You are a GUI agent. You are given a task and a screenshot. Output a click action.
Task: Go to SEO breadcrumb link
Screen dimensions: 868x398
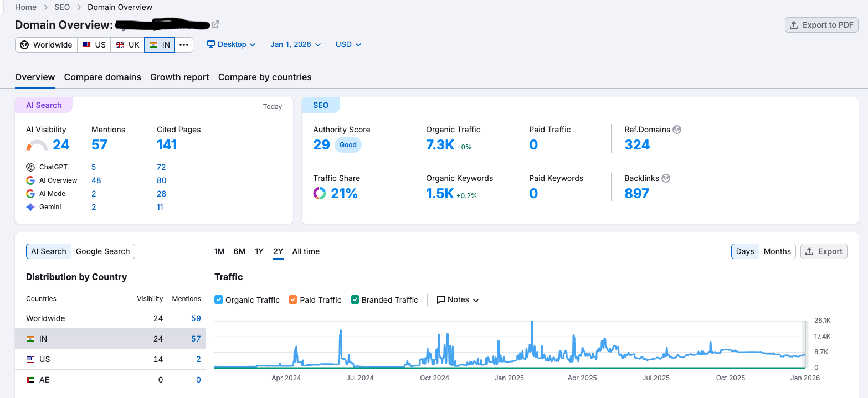tap(62, 7)
